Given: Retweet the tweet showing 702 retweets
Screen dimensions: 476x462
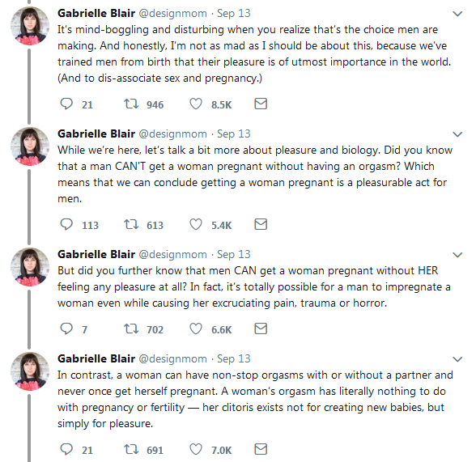Looking at the screenshot, I should (131, 328).
